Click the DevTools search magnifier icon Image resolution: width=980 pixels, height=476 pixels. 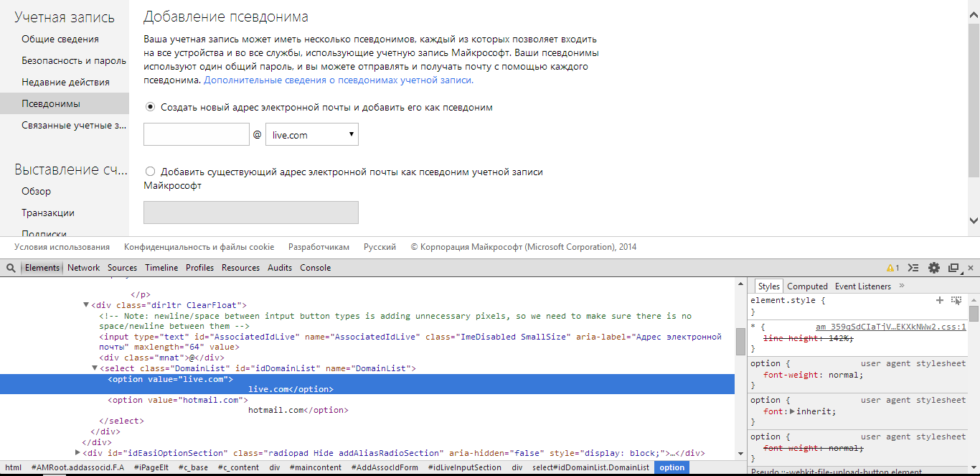point(11,268)
